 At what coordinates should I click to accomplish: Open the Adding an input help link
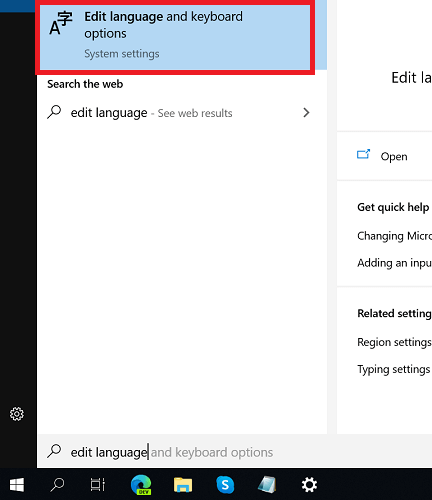pos(395,263)
